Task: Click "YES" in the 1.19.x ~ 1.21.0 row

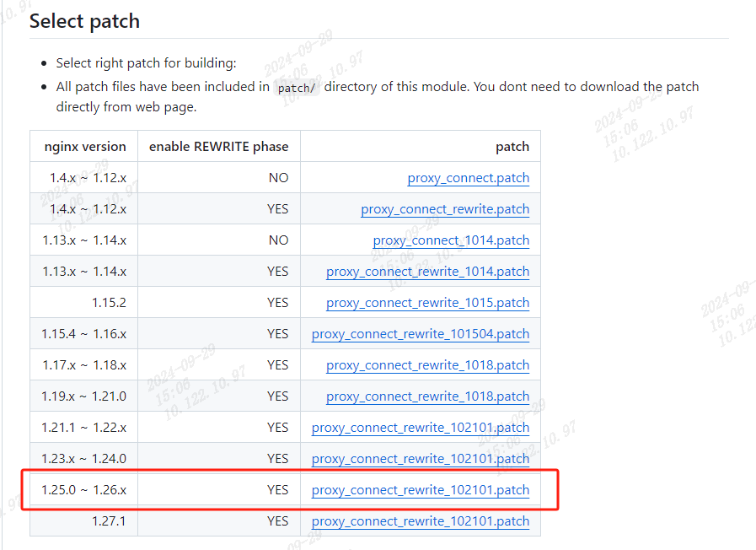Action: click(x=278, y=396)
